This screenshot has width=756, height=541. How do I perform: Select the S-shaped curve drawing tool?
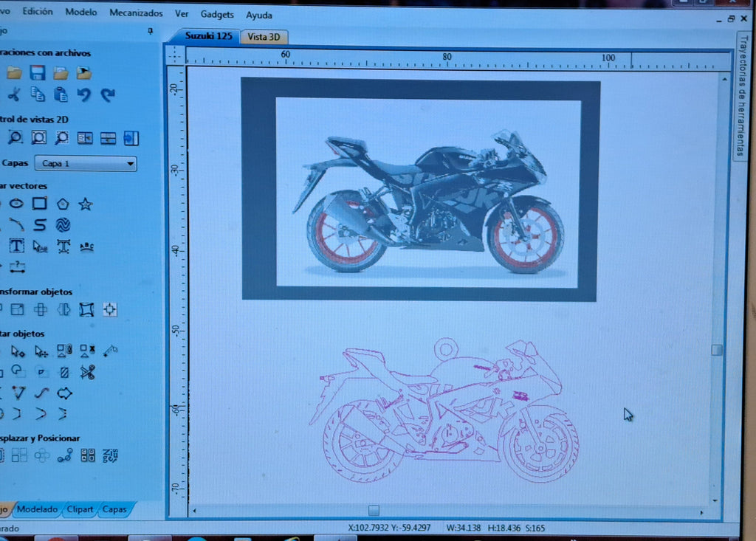click(40, 224)
